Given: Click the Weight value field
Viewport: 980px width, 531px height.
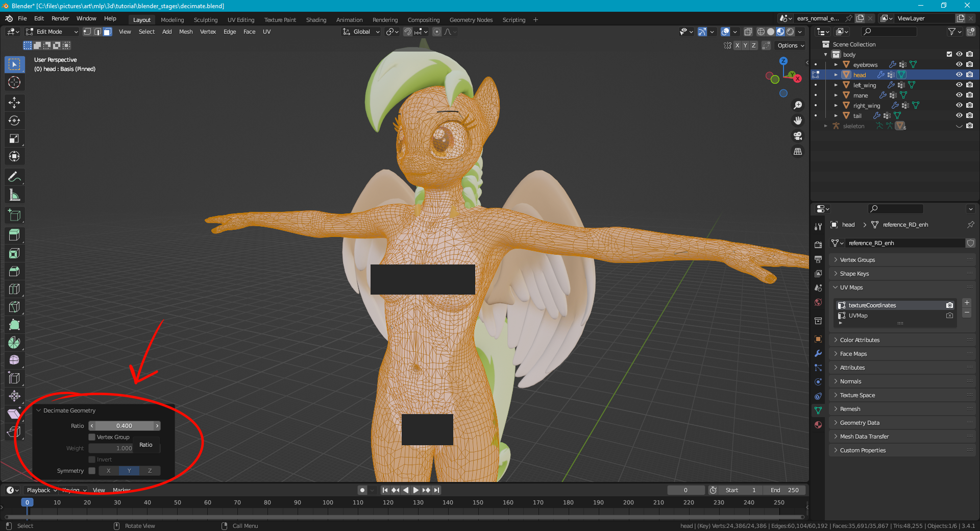Looking at the screenshot, I should point(125,448).
